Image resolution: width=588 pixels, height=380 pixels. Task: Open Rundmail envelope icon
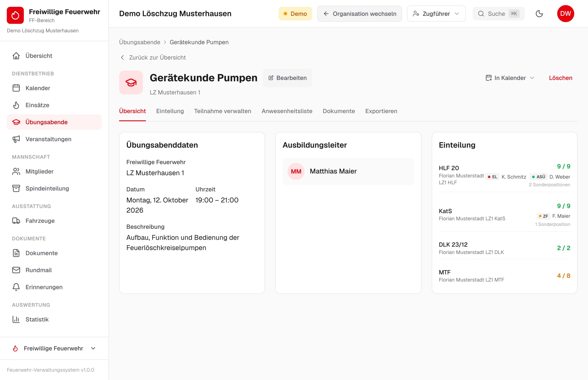pos(16,270)
